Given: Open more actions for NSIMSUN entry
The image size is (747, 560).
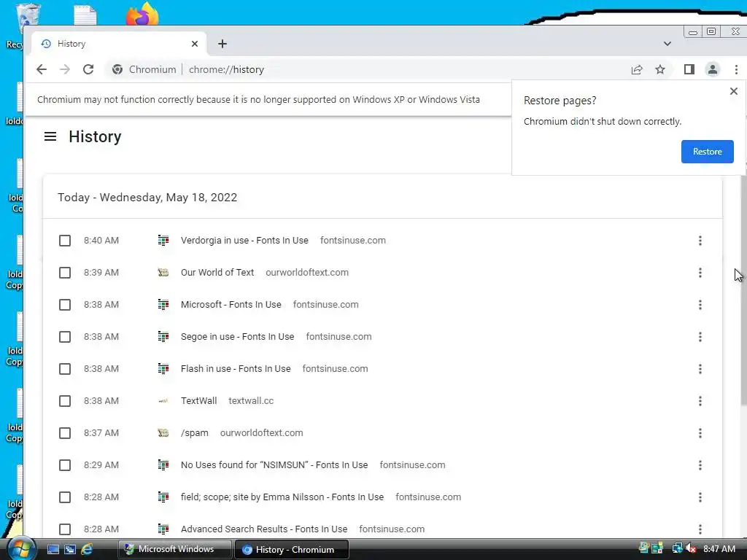Looking at the screenshot, I should click(x=700, y=464).
